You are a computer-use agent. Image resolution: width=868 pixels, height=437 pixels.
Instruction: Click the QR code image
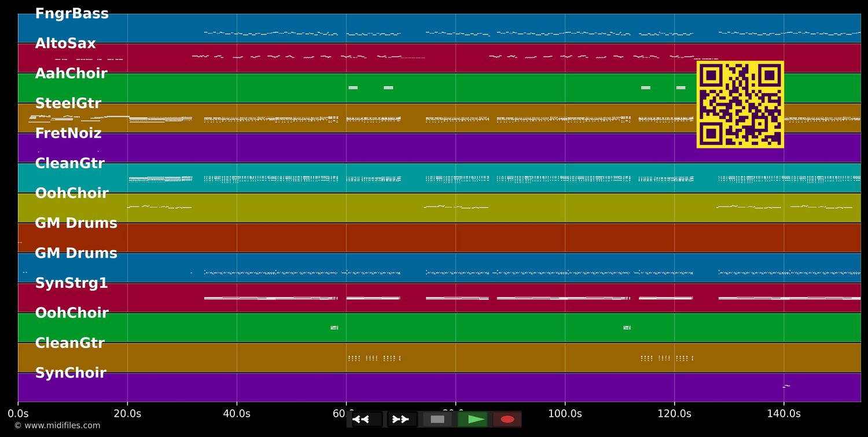click(x=740, y=105)
